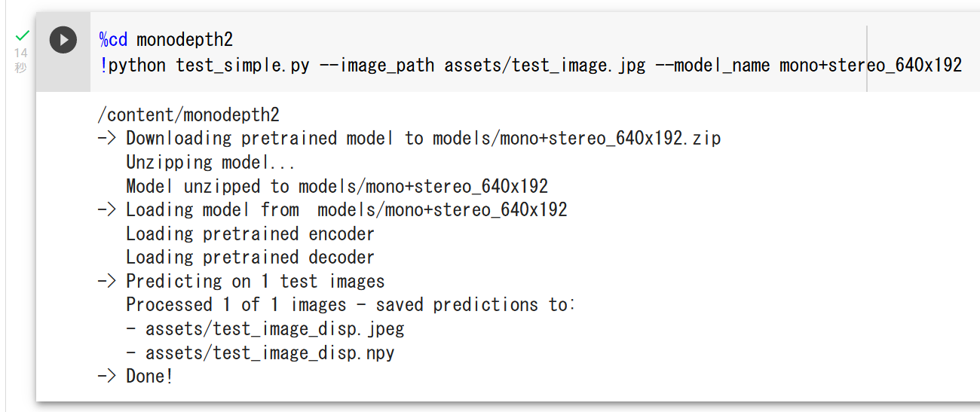Click Predicting on 1 test images line

pos(241,282)
